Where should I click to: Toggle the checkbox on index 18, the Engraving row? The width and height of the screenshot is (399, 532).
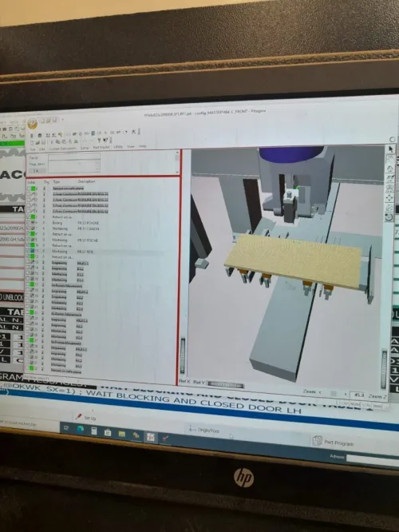coord(29,291)
